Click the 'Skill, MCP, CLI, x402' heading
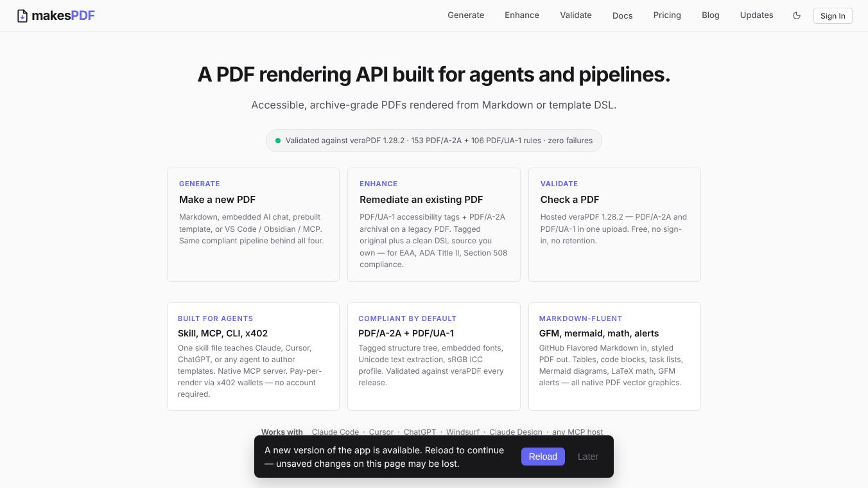The height and width of the screenshot is (488, 868). click(x=223, y=333)
